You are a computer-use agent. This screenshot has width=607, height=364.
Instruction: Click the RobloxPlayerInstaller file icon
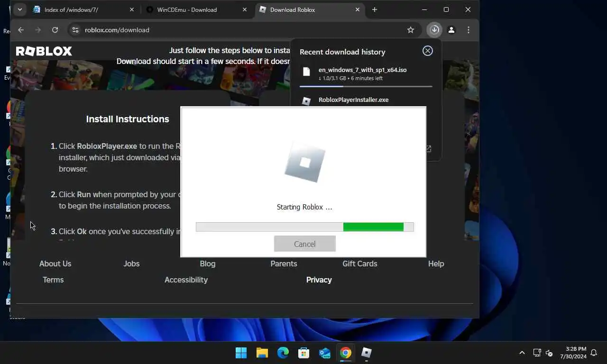tap(306, 101)
